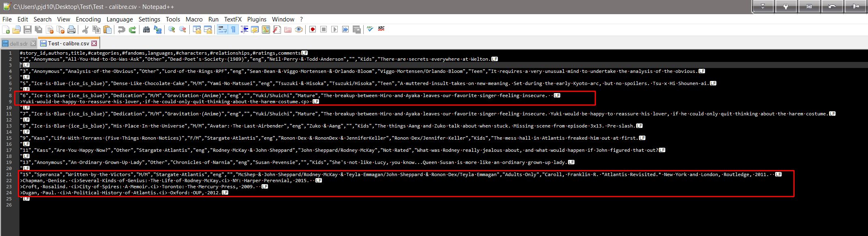
Task: Toggle Word wrap toolbar button
Action: [x=222, y=30]
